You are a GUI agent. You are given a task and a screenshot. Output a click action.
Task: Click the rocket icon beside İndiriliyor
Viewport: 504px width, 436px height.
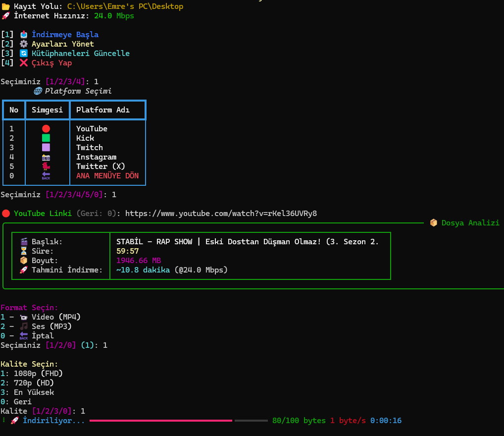point(15,421)
